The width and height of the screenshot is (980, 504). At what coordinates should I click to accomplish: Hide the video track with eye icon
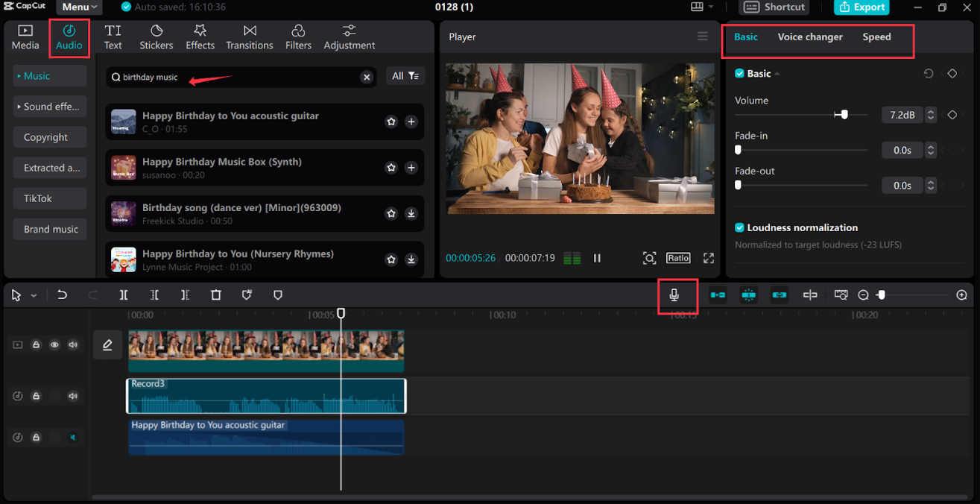pos(54,345)
